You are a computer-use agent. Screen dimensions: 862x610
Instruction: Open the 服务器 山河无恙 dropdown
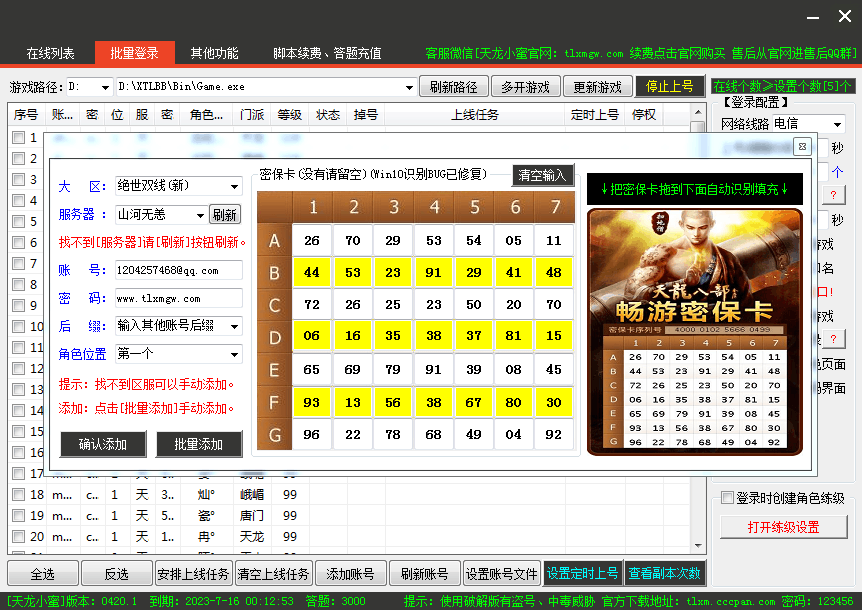201,215
